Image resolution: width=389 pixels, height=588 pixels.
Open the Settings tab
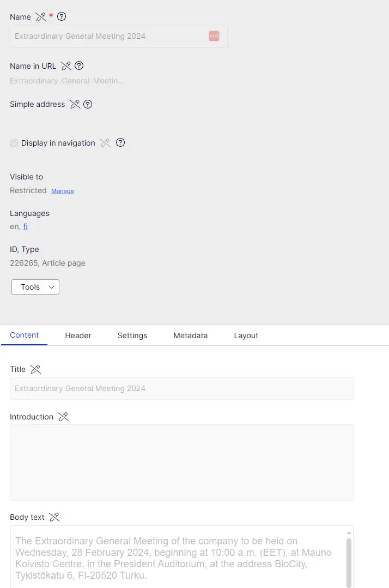(132, 335)
